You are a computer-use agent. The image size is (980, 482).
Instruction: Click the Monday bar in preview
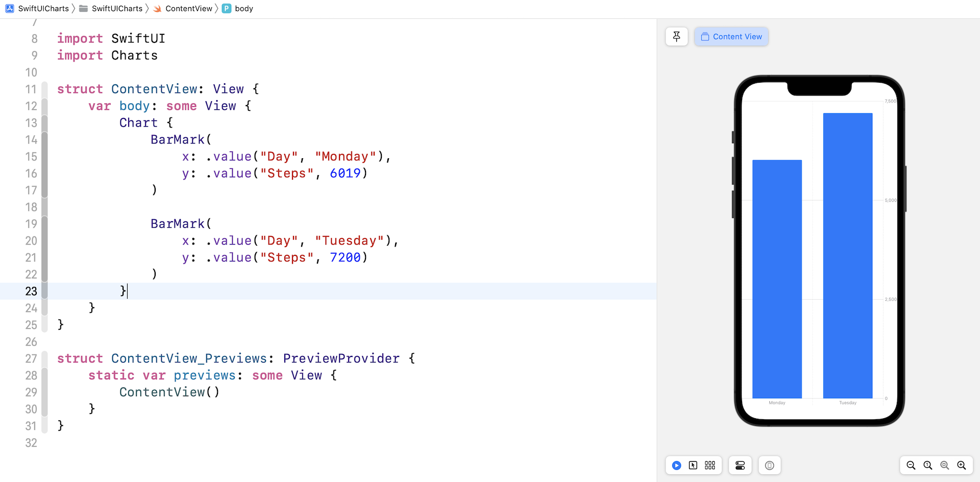point(777,279)
